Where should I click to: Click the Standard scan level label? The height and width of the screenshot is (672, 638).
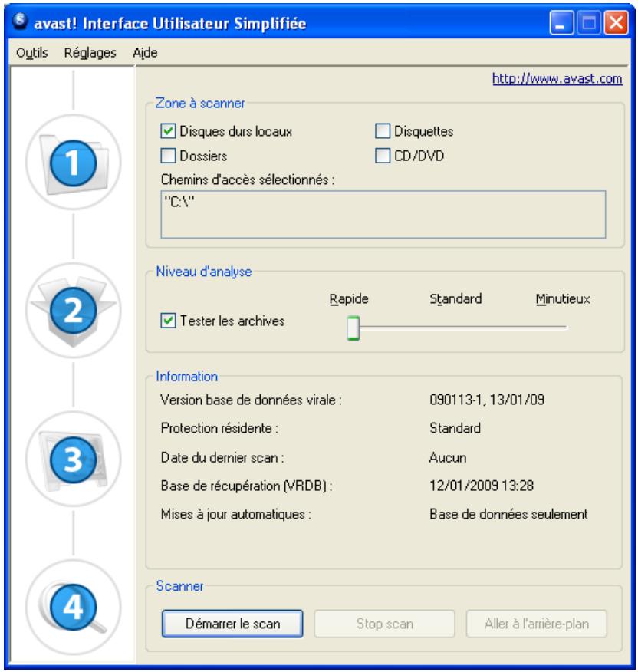(455, 298)
